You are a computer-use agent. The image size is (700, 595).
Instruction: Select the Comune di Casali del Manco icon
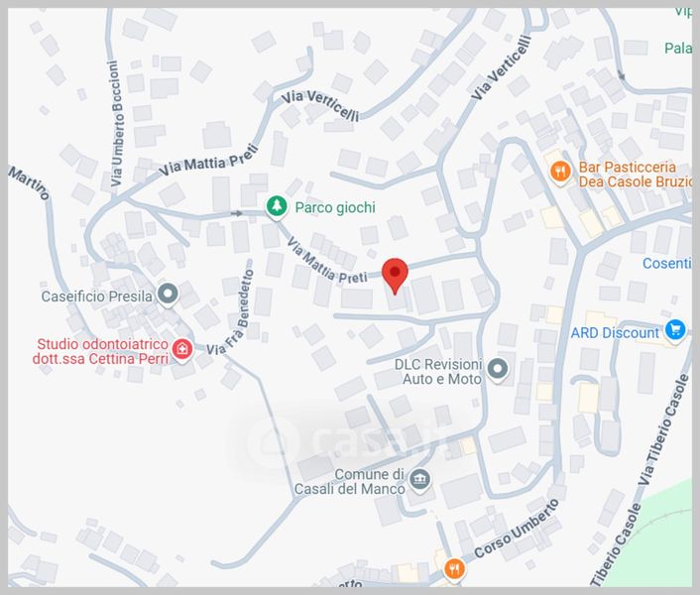(419, 480)
